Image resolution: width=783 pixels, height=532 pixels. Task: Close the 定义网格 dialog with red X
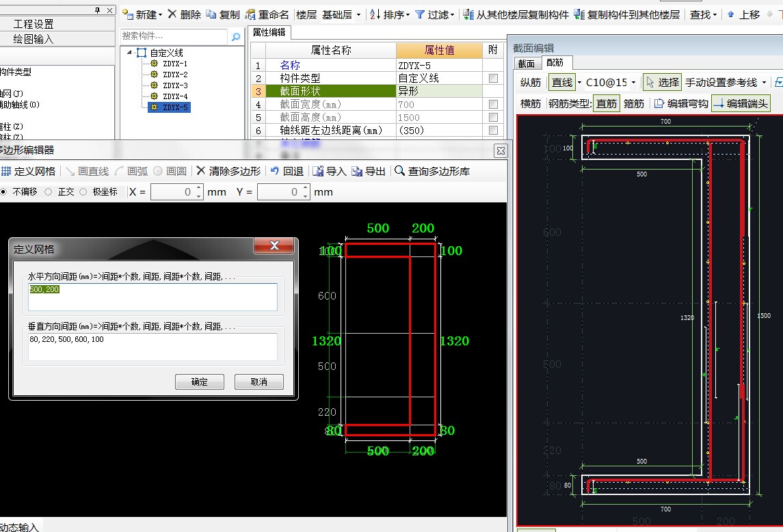click(274, 245)
